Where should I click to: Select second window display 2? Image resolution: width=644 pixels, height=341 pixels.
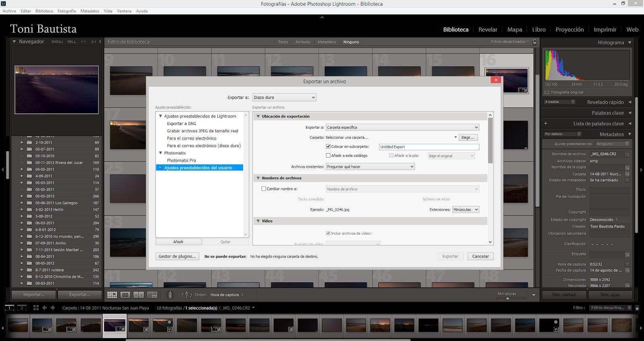(x=22, y=308)
